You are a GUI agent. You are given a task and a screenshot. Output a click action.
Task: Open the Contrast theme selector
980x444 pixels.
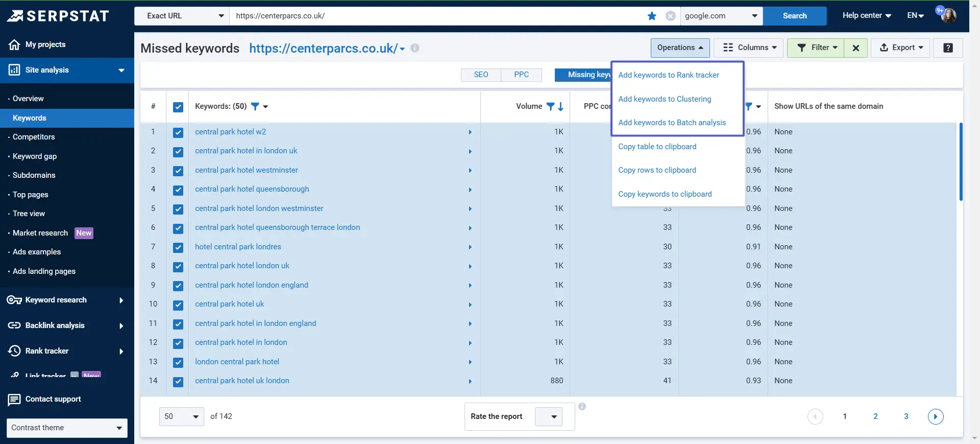[x=67, y=428]
